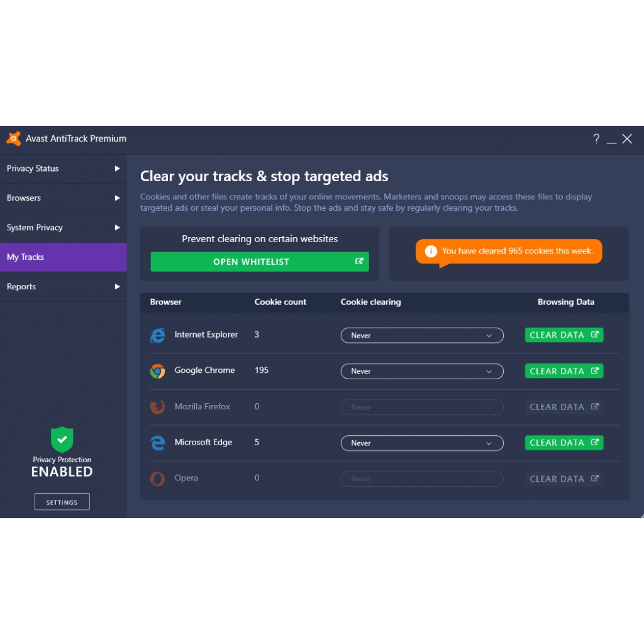Select the My Tracks sidebar item

pyautogui.click(x=63, y=257)
